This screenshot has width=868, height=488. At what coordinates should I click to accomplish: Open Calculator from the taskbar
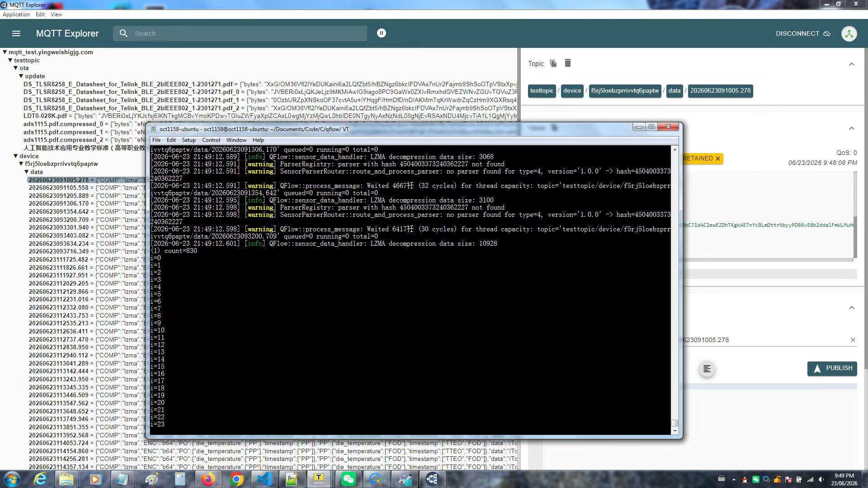coord(180,479)
